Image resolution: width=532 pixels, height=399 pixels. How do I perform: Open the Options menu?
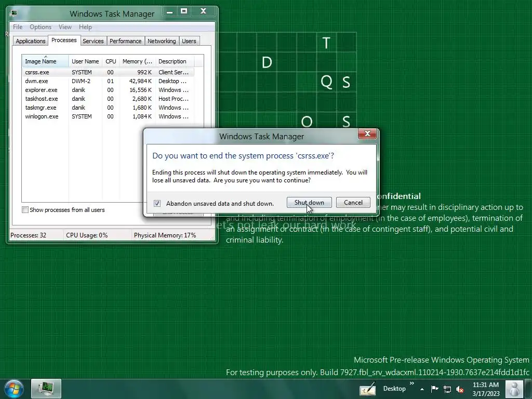[x=41, y=27]
